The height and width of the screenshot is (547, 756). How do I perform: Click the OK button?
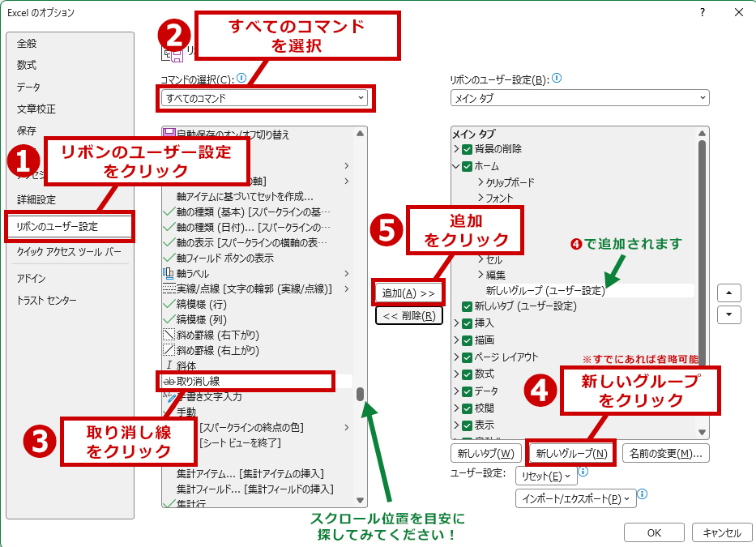point(654,532)
